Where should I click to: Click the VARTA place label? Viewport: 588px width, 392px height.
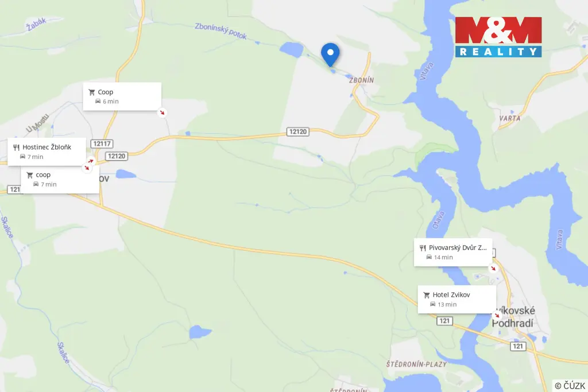point(510,118)
